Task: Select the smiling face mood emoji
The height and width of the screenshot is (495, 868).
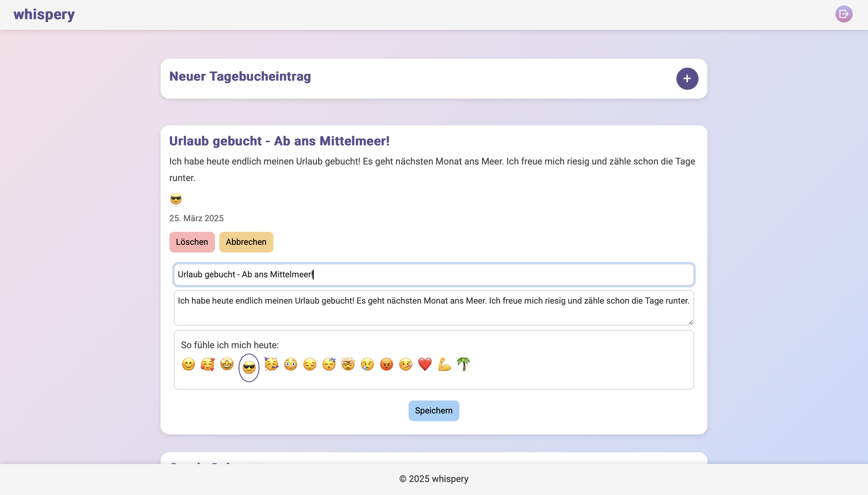Action: coord(188,364)
